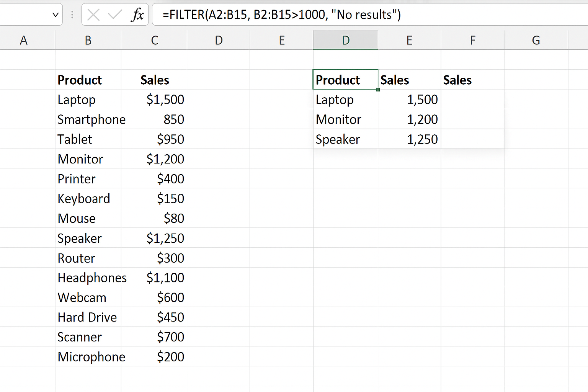Select the Laptop cell in source table
The height and width of the screenshot is (392, 588).
[88, 100]
